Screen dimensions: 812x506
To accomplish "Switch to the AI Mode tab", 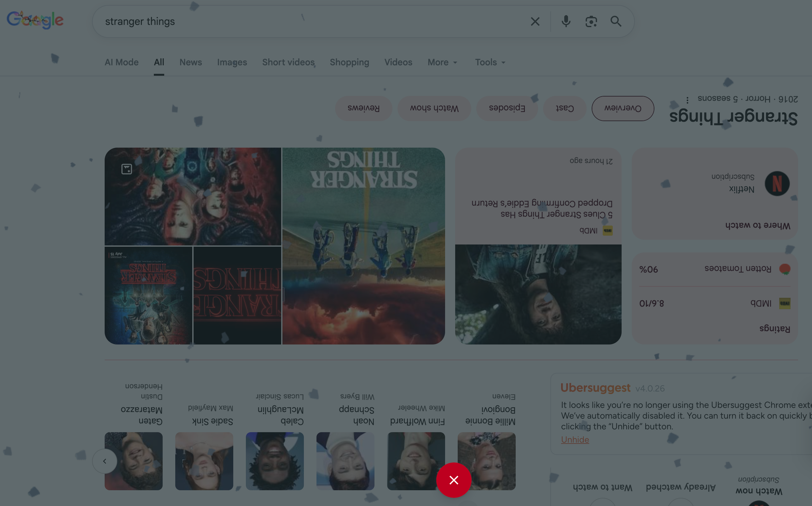I will point(121,62).
